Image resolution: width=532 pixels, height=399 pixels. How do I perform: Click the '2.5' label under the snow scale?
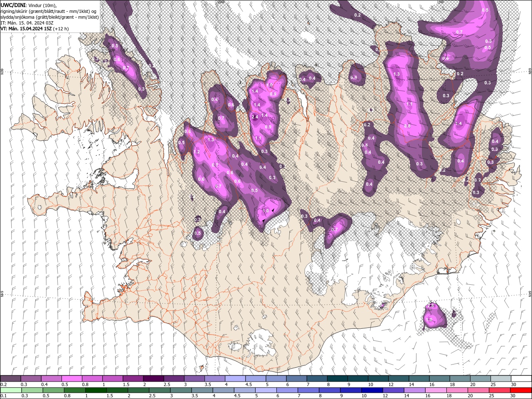pos(167,384)
